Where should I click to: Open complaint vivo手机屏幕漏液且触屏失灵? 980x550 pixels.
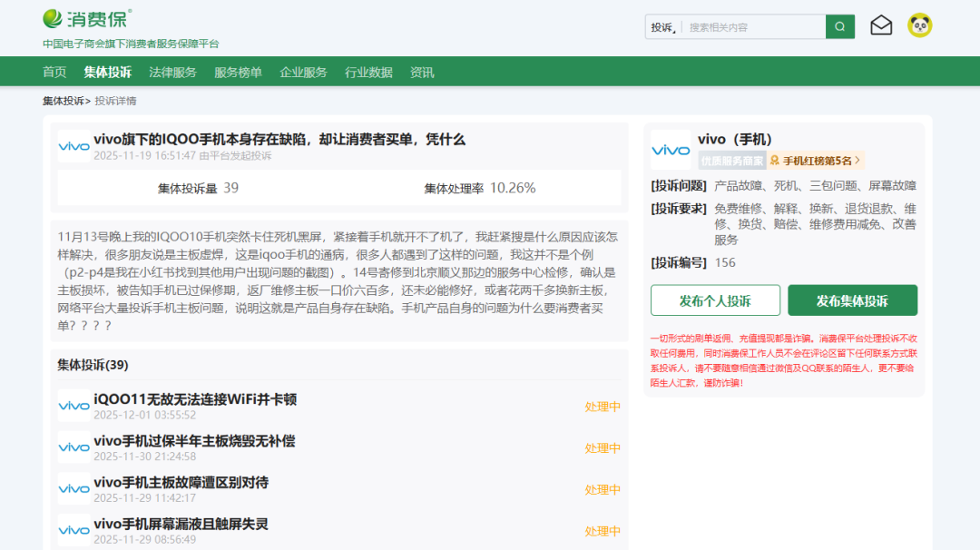coord(181,524)
